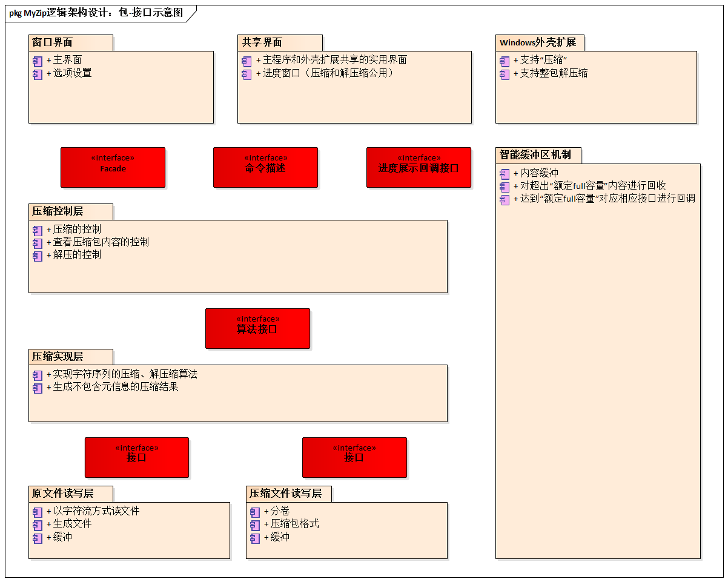Select the 接口 box above 压缩文件读写层

[x=354, y=457]
